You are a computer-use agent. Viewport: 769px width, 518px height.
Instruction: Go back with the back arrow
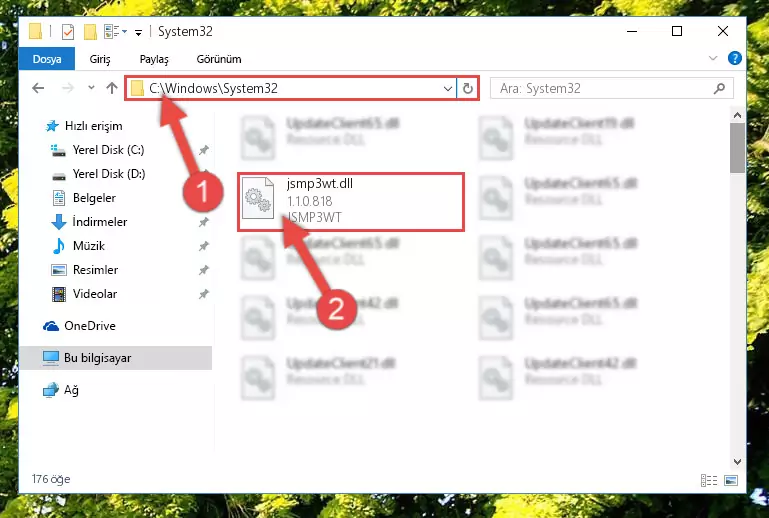tap(38, 88)
